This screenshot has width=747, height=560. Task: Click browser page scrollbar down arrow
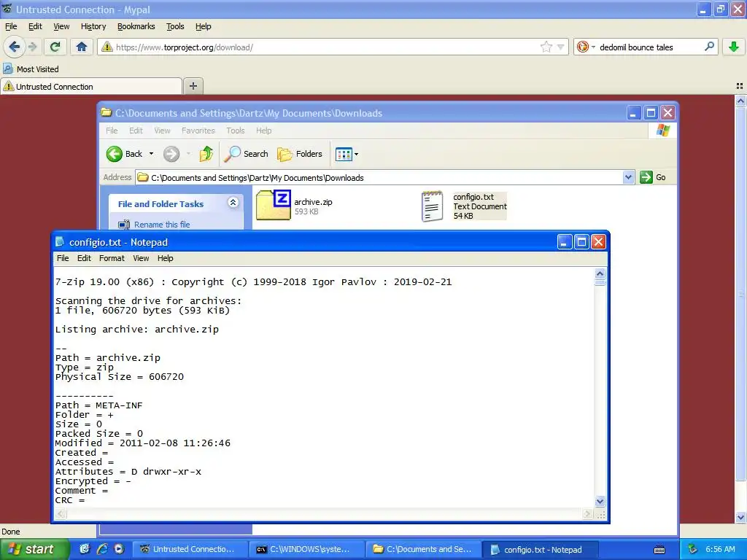pyautogui.click(x=741, y=518)
